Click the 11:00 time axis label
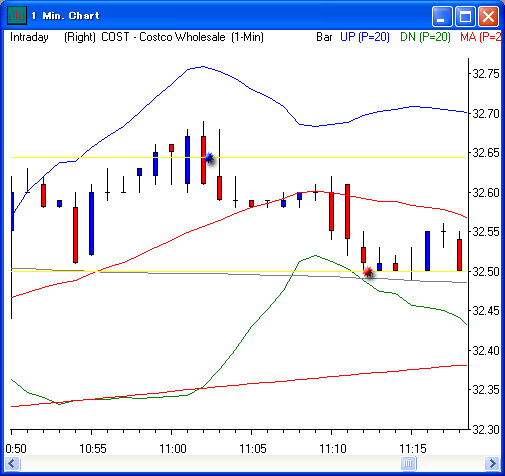Screen dimensions: 505x476 (x=173, y=449)
